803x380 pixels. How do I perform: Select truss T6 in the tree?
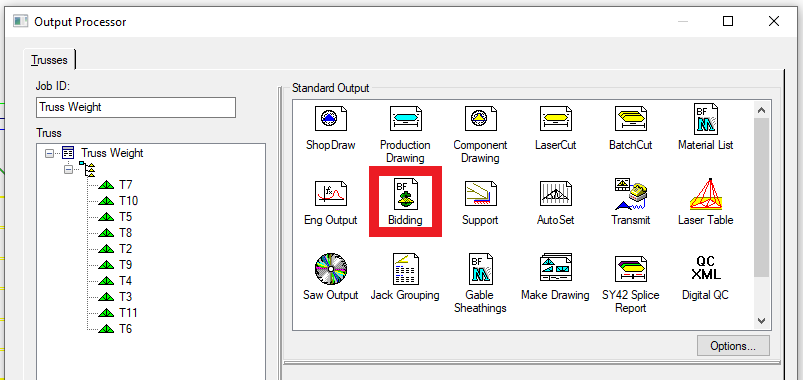coord(125,329)
